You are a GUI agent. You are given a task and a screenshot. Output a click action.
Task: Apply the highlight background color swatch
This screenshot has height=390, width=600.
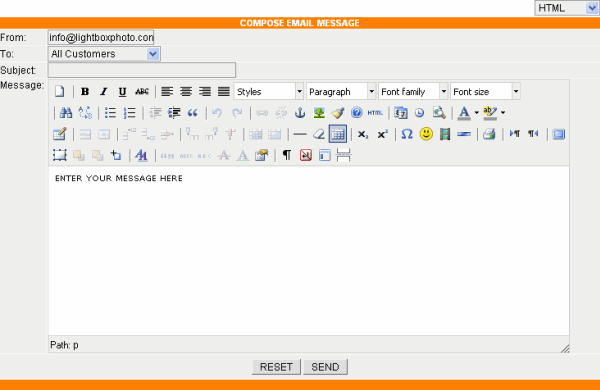[490, 113]
